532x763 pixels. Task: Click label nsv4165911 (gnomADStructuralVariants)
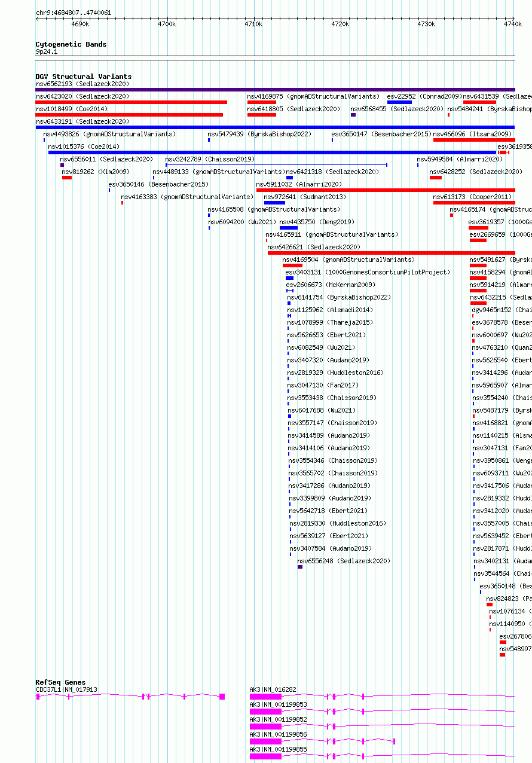tap(332, 234)
